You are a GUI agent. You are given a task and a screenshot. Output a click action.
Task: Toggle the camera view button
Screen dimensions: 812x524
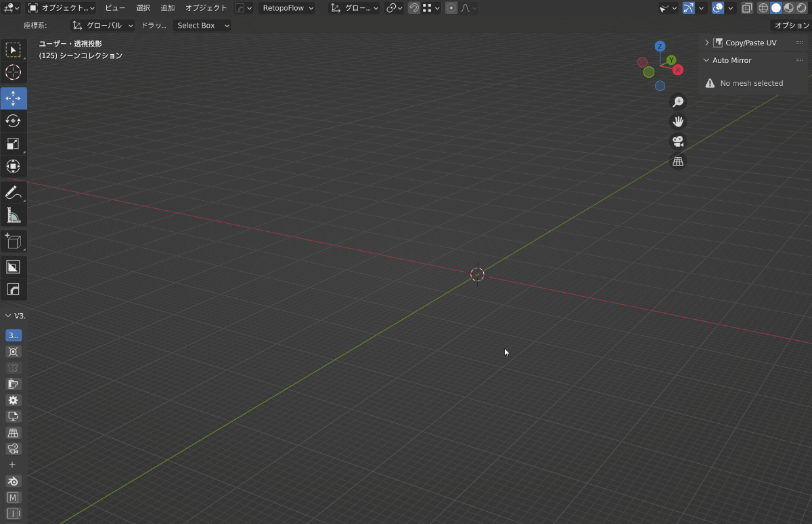click(677, 141)
